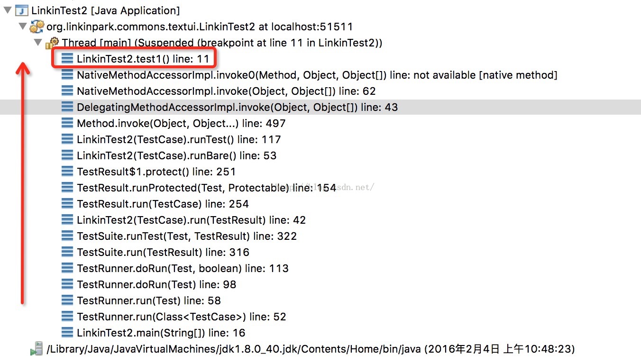641x364 pixels.
Task: Collapse the org.linkinpark.commons.textui.LinkinTest2 debug target
Action: (22, 26)
